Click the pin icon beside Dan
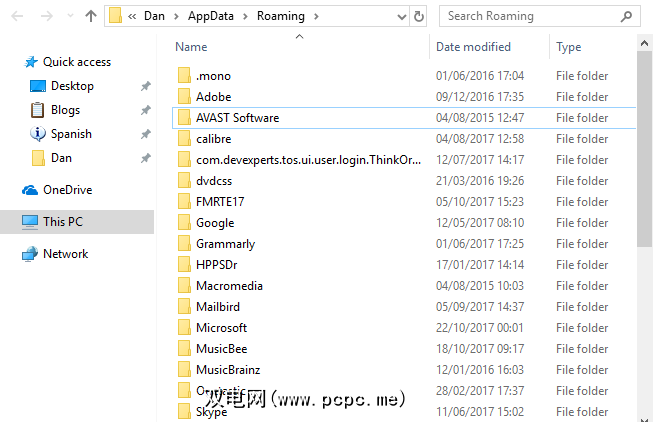Image resolution: width=653 pixels, height=422 pixels. pyautogui.click(x=145, y=158)
